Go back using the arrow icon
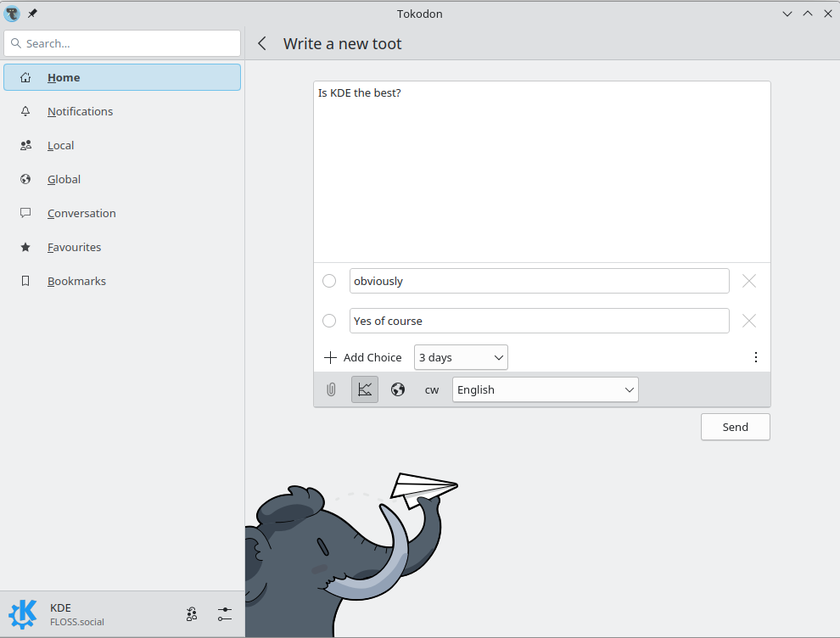 [x=262, y=43]
